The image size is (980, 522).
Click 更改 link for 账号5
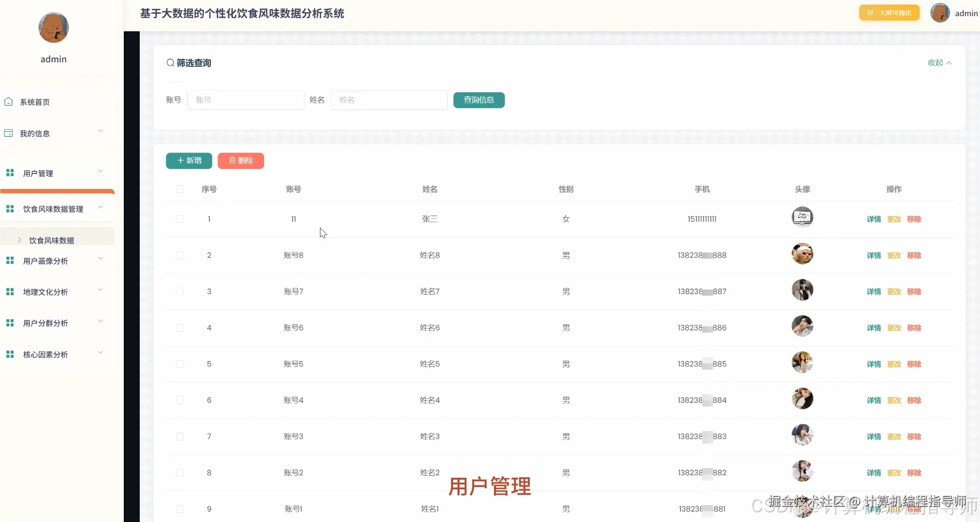pyautogui.click(x=894, y=364)
